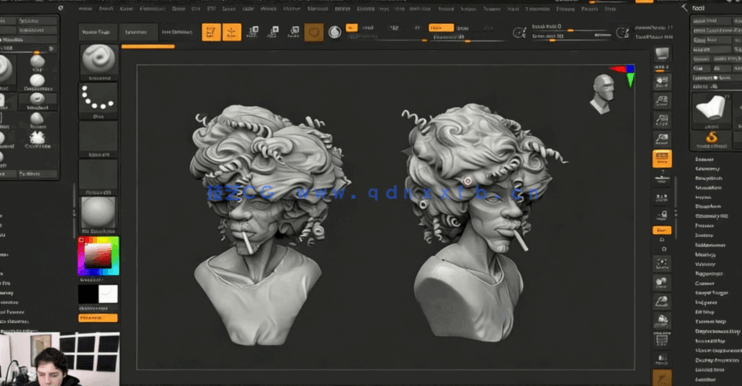Click the Rotate view icon on right shelf
This screenshot has height=386, width=742.
pyautogui.click(x=662, y=320)
